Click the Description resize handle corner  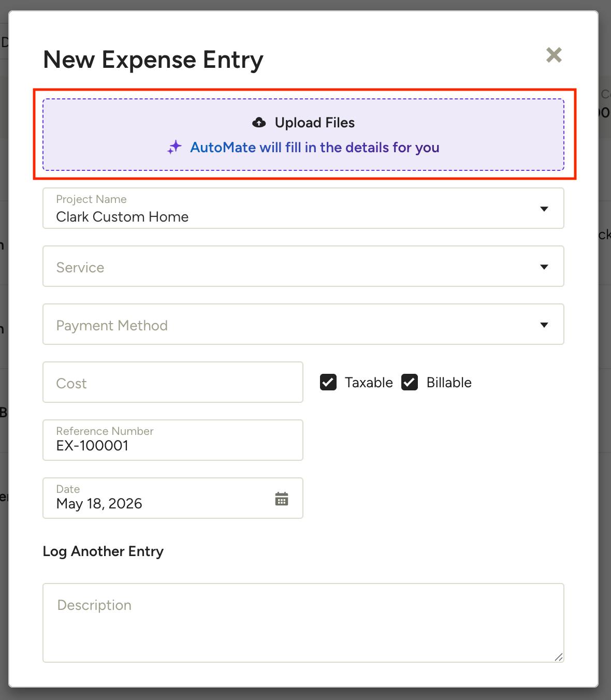(x=558, y=657)
